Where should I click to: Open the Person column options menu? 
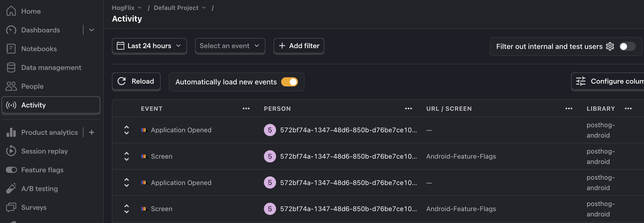(408, 108)
